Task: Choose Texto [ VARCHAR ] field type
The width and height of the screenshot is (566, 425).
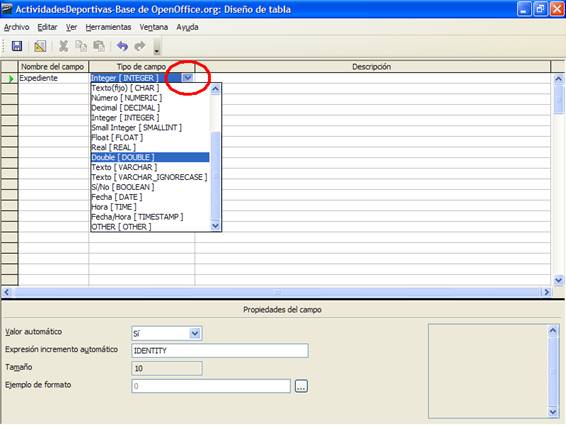Action: (124, 167)
